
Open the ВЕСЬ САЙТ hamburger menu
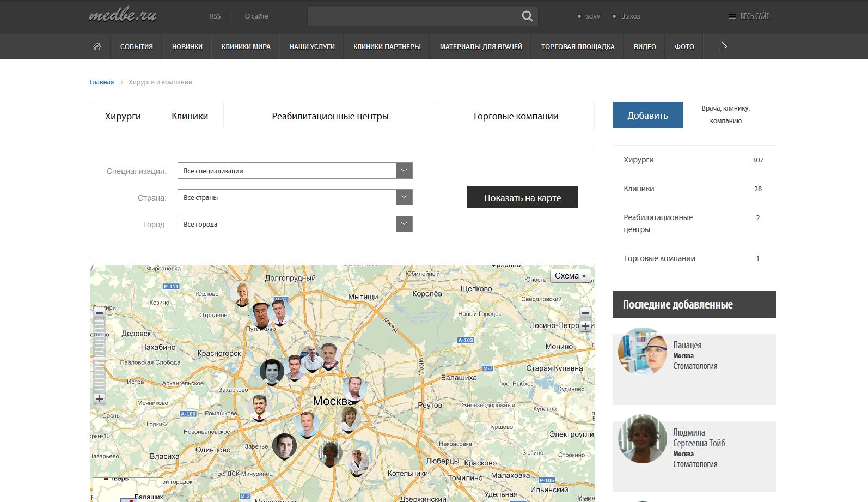pyautogui.click(x=749, y=16)
